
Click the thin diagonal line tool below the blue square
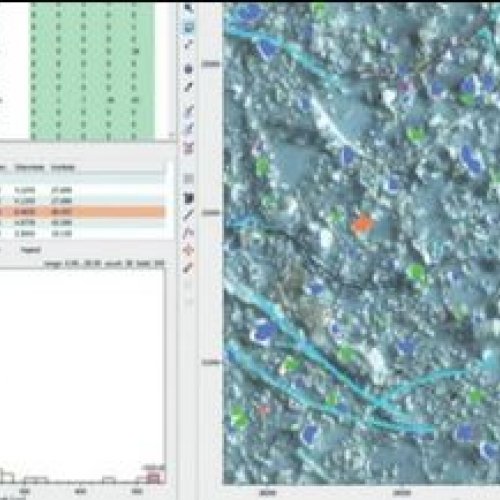pos(189,44)
